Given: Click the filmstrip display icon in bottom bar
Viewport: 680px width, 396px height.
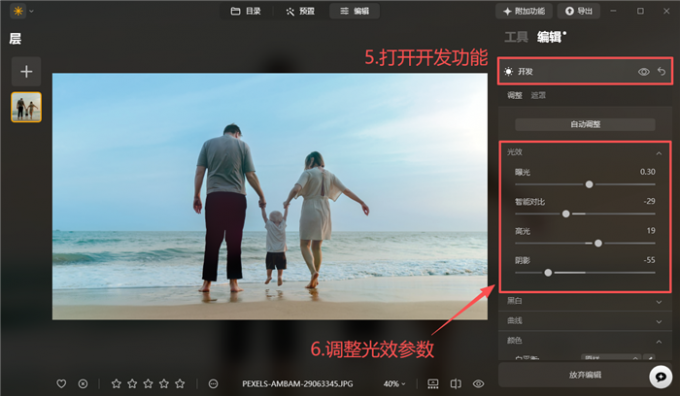Looking at the screenshot, I should [433, 384].
